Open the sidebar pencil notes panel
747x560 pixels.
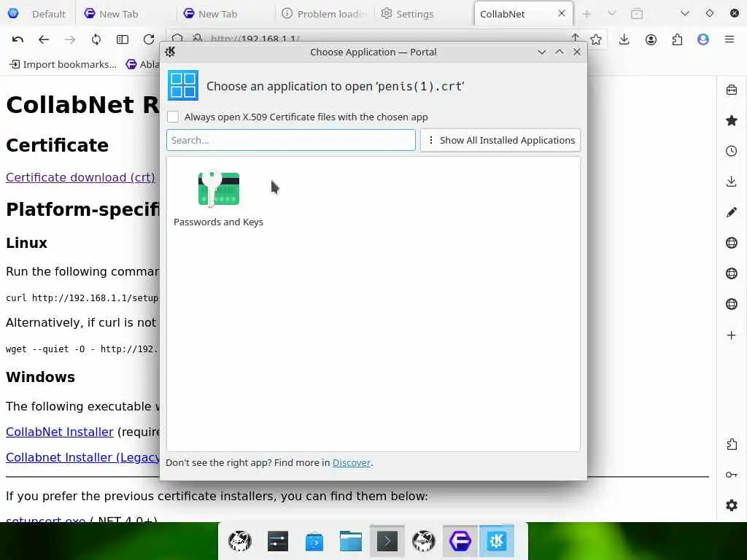click(732, 212)
